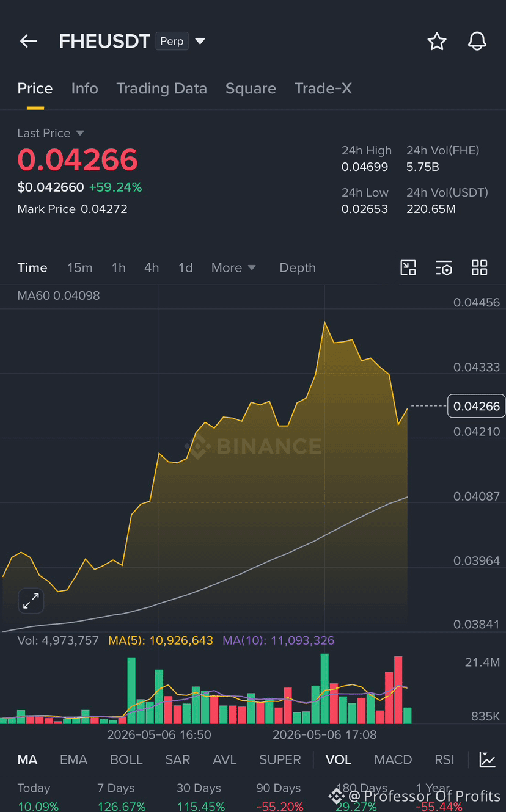The height and width of the screenshot is (812, 506).
Task: Open the Square tab
Action: [x=251, y=89]
